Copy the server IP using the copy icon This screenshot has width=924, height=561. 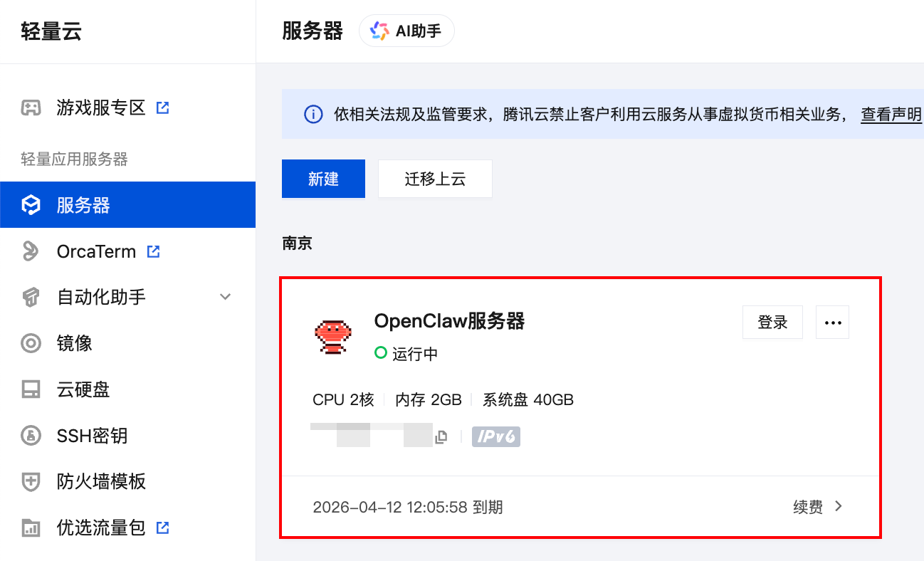[441, 436]
